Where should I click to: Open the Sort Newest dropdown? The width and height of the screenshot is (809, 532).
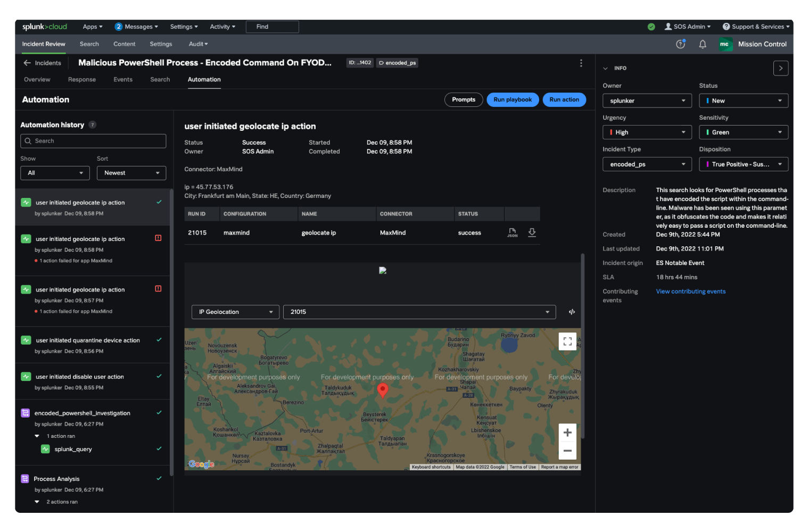131,173
